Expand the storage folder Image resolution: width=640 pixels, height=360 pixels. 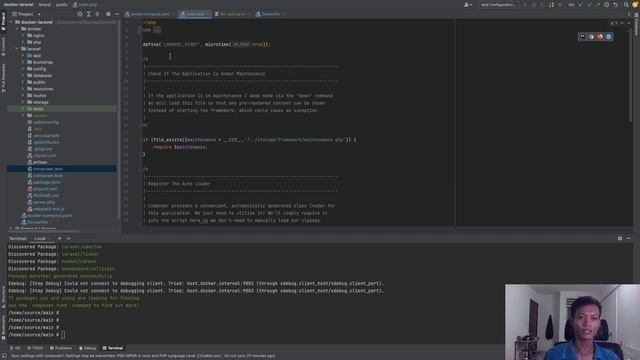coord(23,102)
